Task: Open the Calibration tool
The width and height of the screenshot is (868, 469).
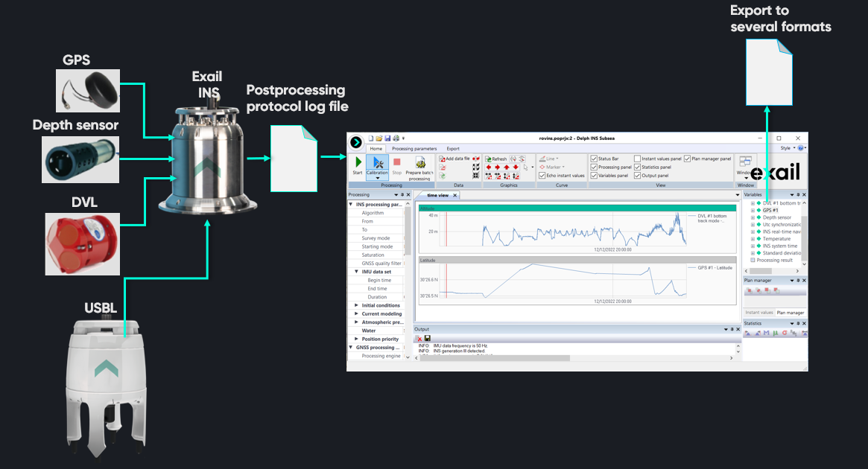Action: pos(378,165)
